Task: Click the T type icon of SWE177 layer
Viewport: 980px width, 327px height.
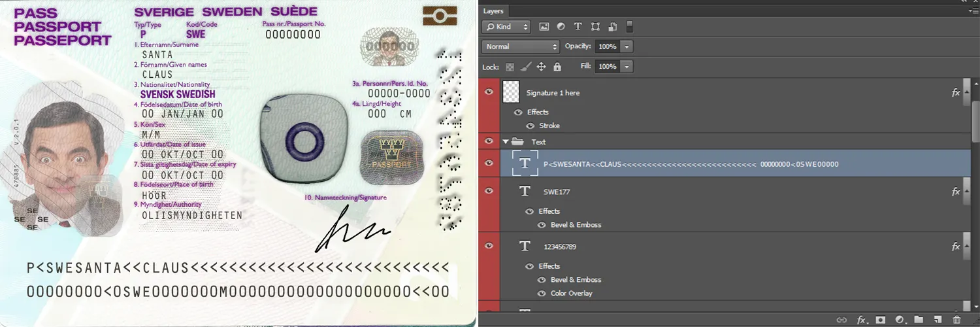Action: (x=524, y=191)
